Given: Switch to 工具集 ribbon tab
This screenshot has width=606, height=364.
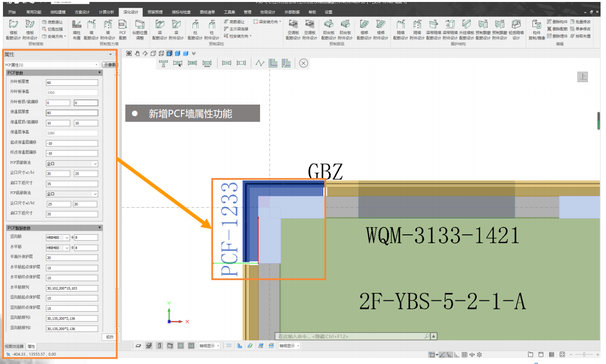Looking at the screenshot, I should (229, 11).
